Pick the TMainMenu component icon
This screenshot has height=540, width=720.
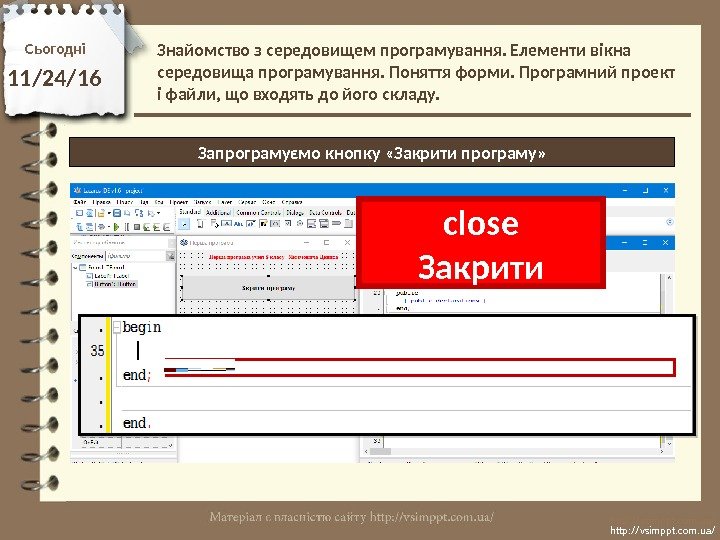coord(200,224)
